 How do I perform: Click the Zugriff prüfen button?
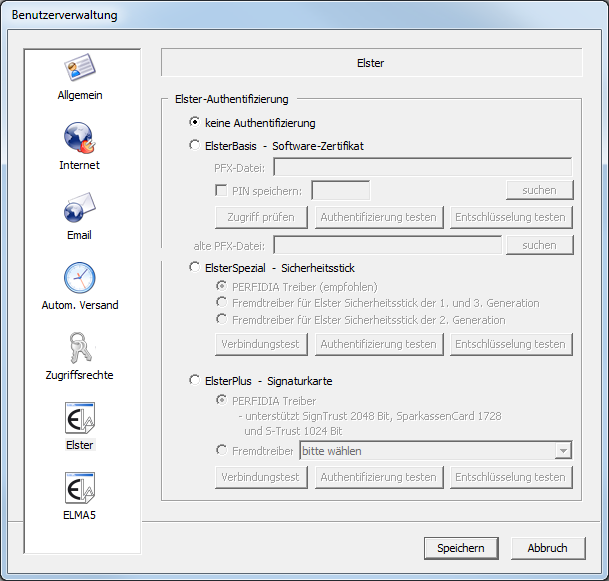tap(261, 217)
